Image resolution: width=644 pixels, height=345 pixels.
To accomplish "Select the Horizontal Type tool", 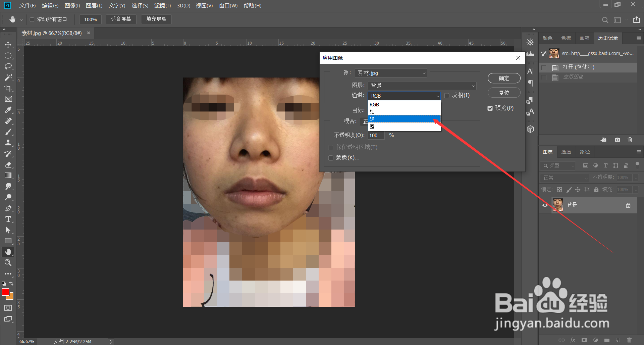I will click(x=8, y=219).
